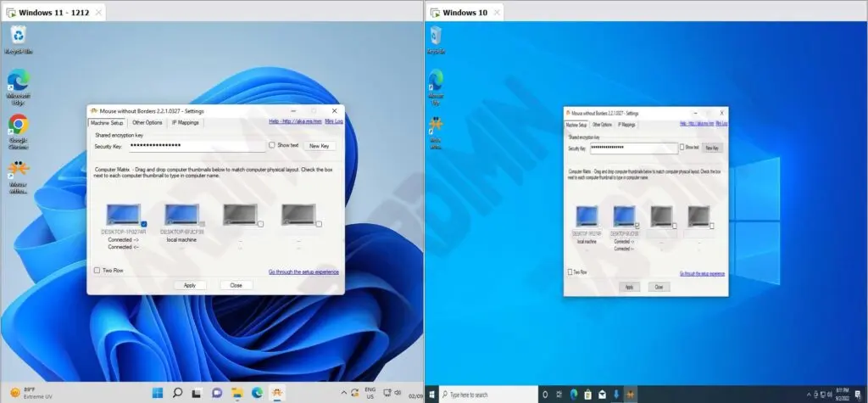Uncheck DESKTOP-1P0274R checkbox in the Windows 11 dialog

point(144,224)
